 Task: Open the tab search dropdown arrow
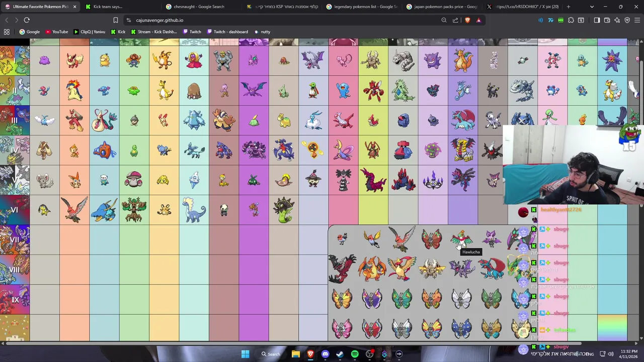click(592, 7)
